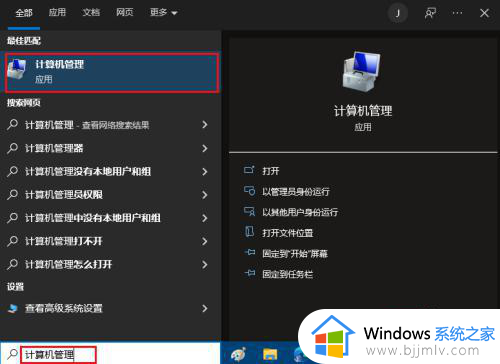Click the pin icon beside 固定到"开始"屏幕
500x364 pixels.
point(250,253)
